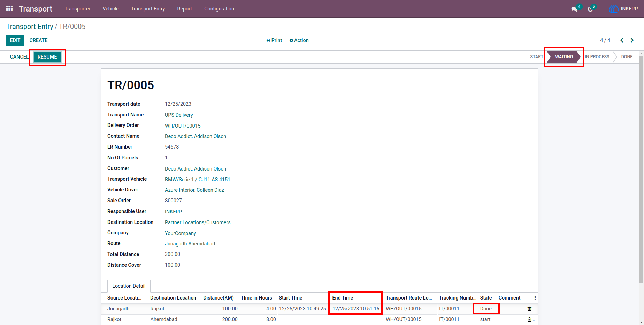Open the Report menu
The image size is (644, 325).
(x=184, y=9)
